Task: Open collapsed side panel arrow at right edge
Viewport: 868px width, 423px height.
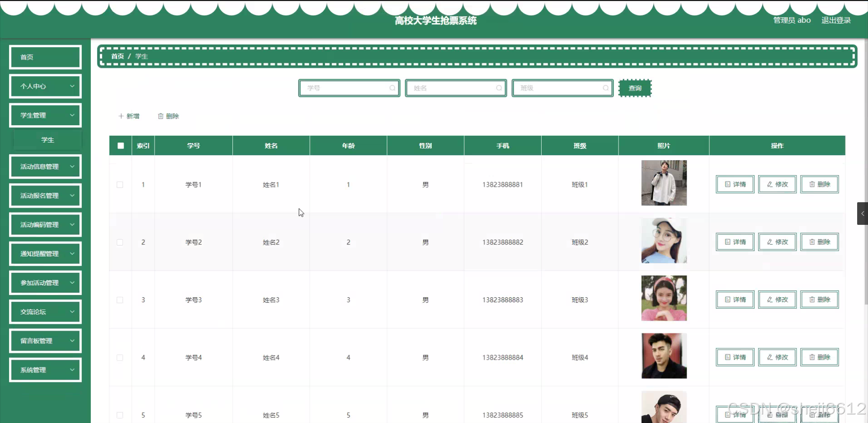Action: pyautogui.click(x=863, y=214)
